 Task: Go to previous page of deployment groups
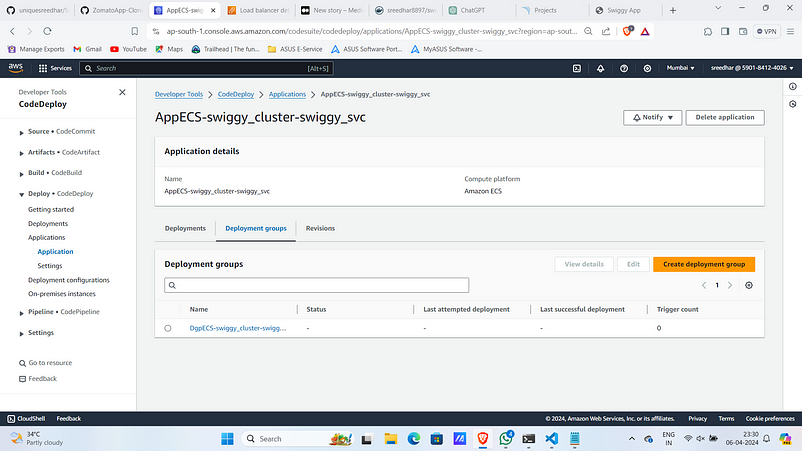(704, 285)
